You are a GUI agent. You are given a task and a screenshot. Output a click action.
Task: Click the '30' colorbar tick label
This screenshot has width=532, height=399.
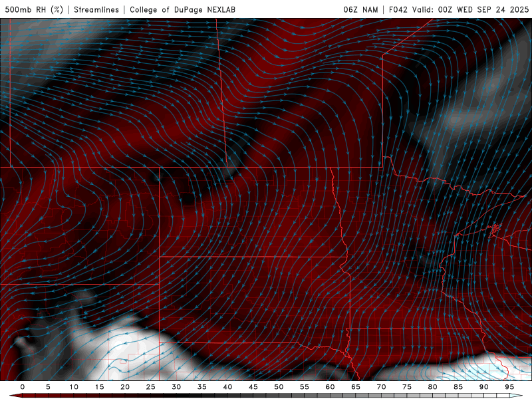coord(176,387)
